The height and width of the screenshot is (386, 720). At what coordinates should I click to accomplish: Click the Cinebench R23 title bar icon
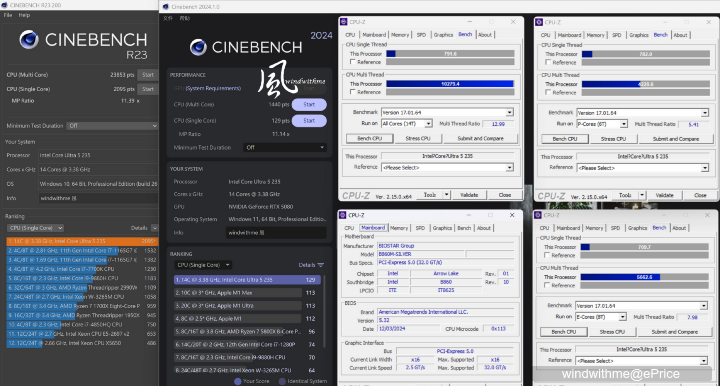point(4,5)
